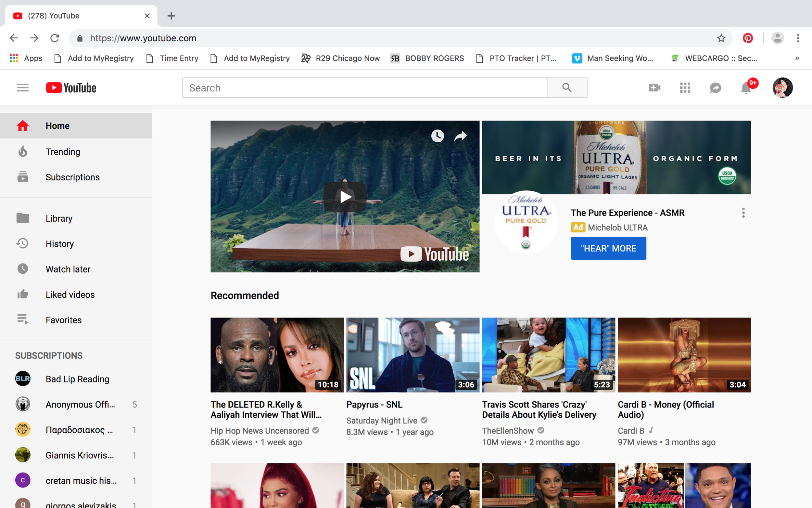Open the Travis Scott Ellen video thumbnail
This screenshot has height=508, width=812.
(549, 355)
